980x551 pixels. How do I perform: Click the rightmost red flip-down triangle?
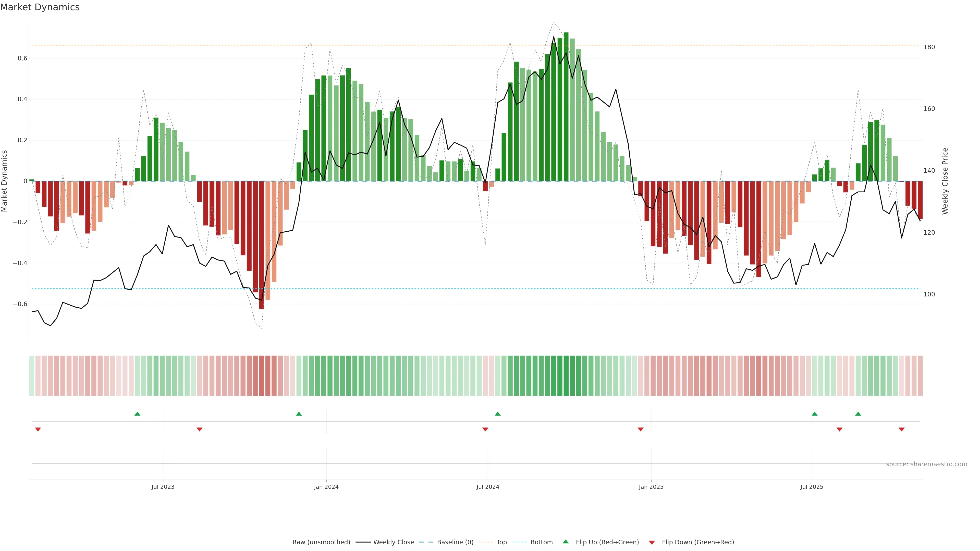pyautogui.click(x=901, y=429)
